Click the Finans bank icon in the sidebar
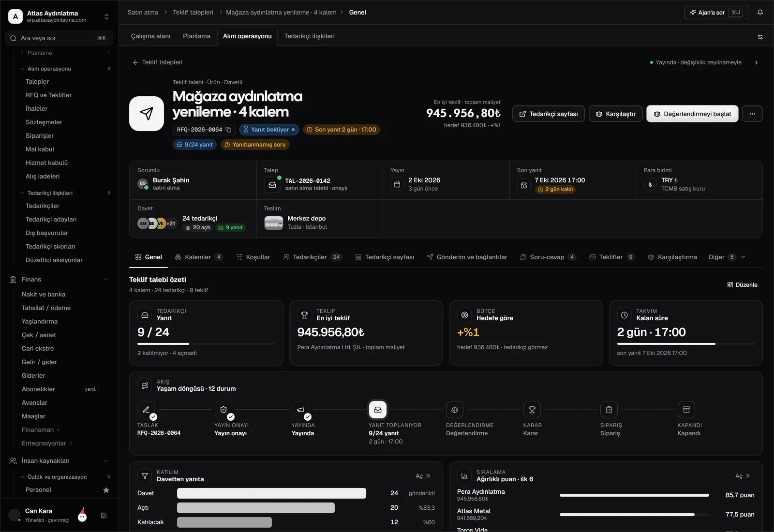The height and width of the screenshot is (532, 774). click(13, 280)
